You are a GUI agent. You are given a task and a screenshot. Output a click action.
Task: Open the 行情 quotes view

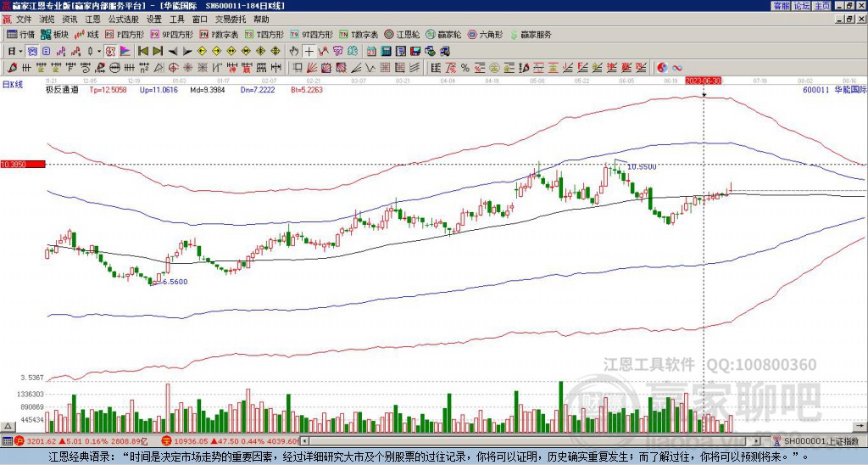point(21,34)
